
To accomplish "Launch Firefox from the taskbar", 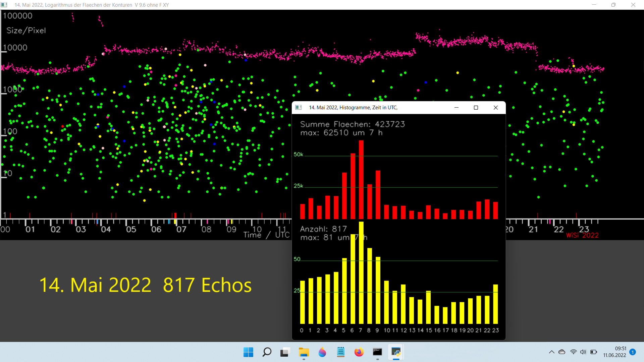I will tap(359, 352).
